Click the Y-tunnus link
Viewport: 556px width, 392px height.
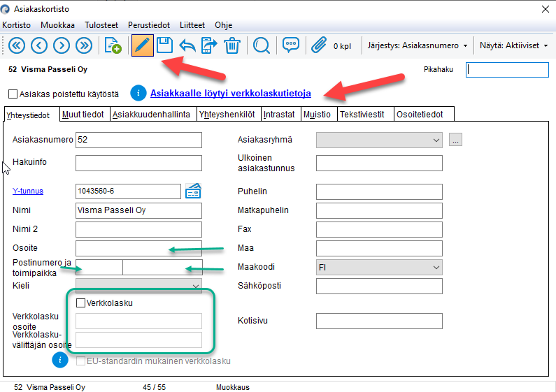tap(28, 191)
